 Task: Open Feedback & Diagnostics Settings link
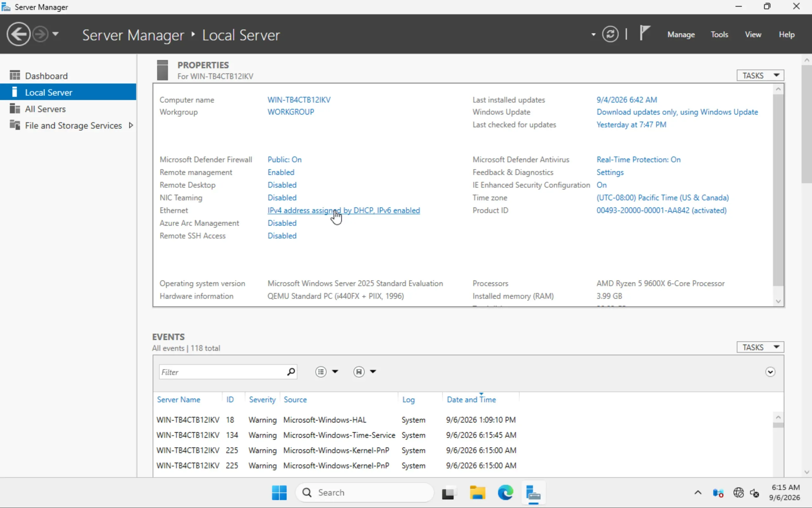click(610, 172)
